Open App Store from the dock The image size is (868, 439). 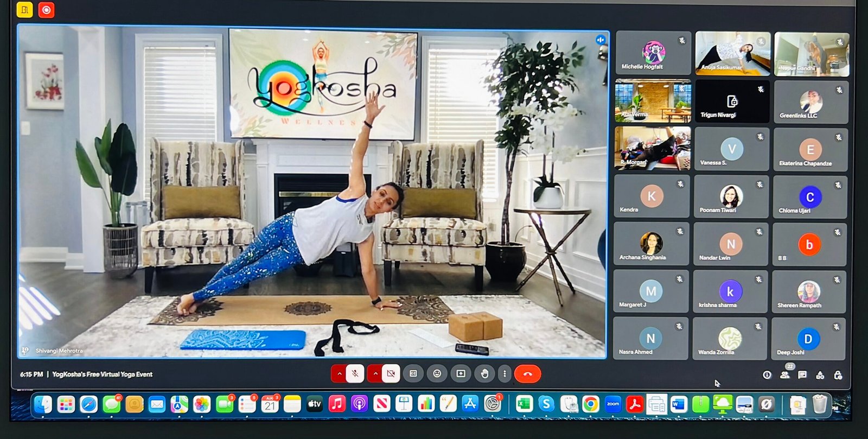[470, 404]
